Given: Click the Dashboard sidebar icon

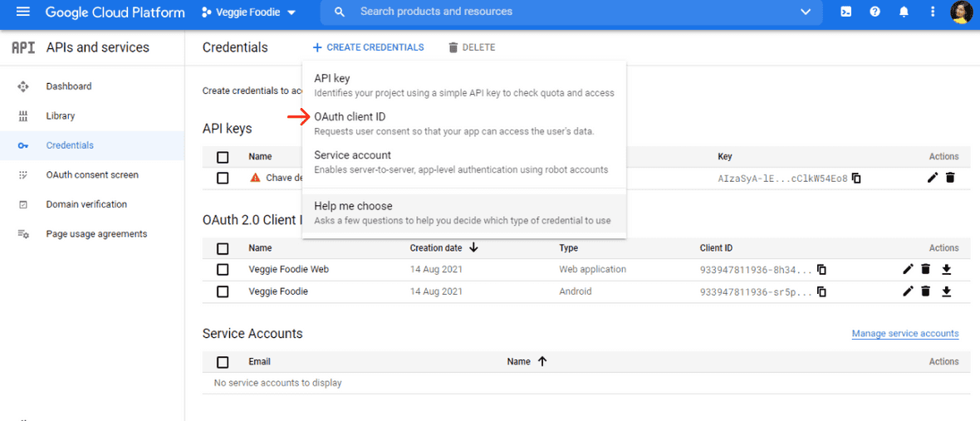Looking at the screenshot, I should pos(23,86).
